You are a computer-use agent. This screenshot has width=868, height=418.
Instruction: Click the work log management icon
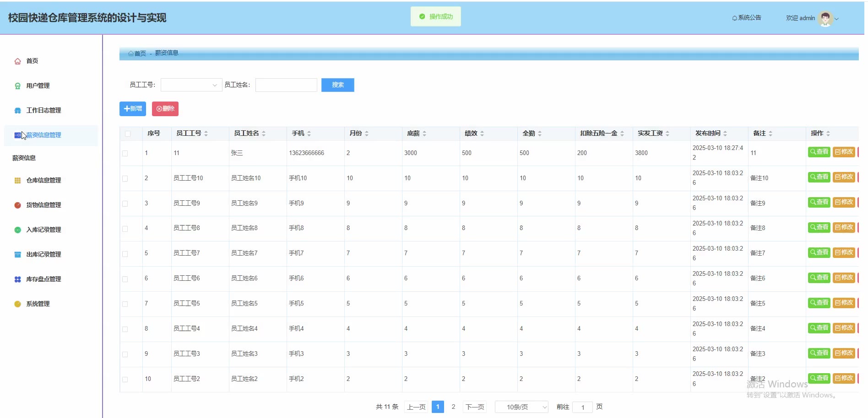click(17, 111)
